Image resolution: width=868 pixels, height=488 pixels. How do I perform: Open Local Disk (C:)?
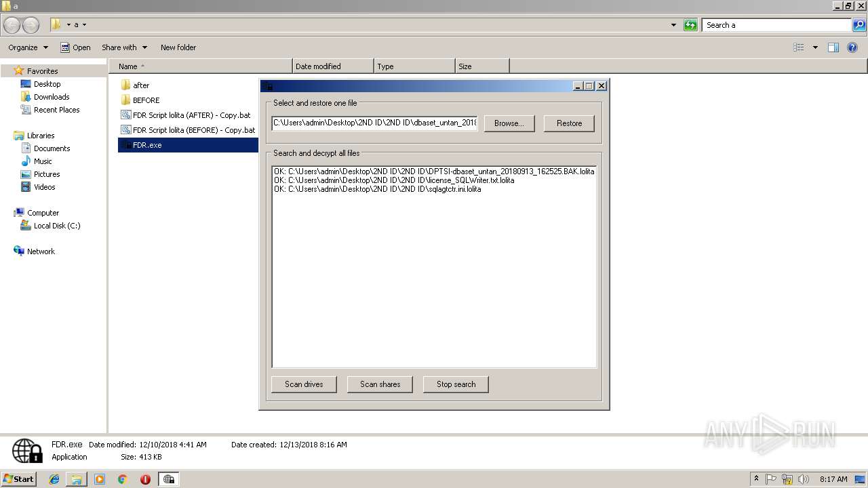(x=57, y=226)
